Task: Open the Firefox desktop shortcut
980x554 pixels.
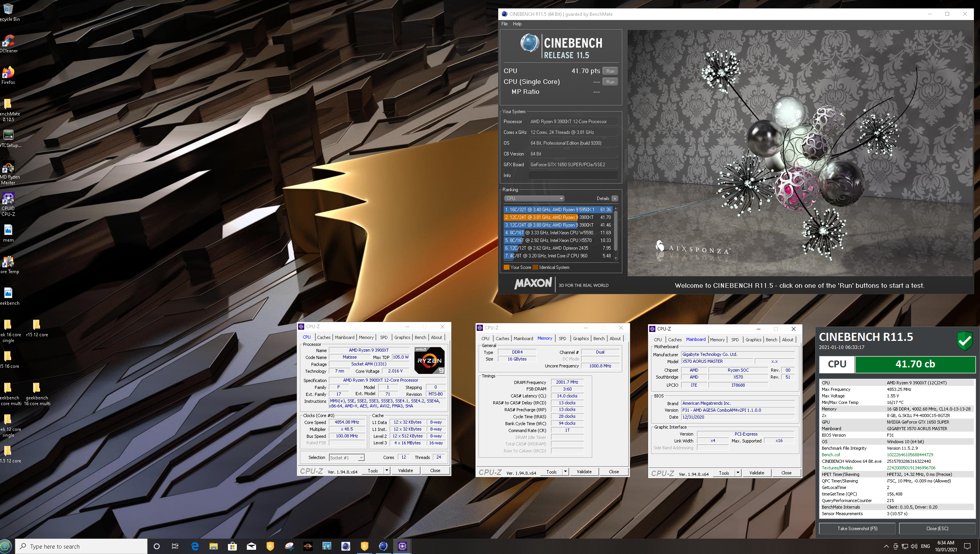Action: (8, 75)
